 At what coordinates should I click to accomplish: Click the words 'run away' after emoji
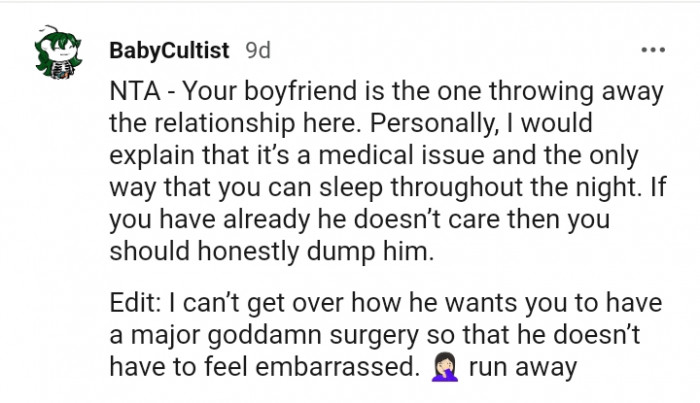click(x=523, y=368)
